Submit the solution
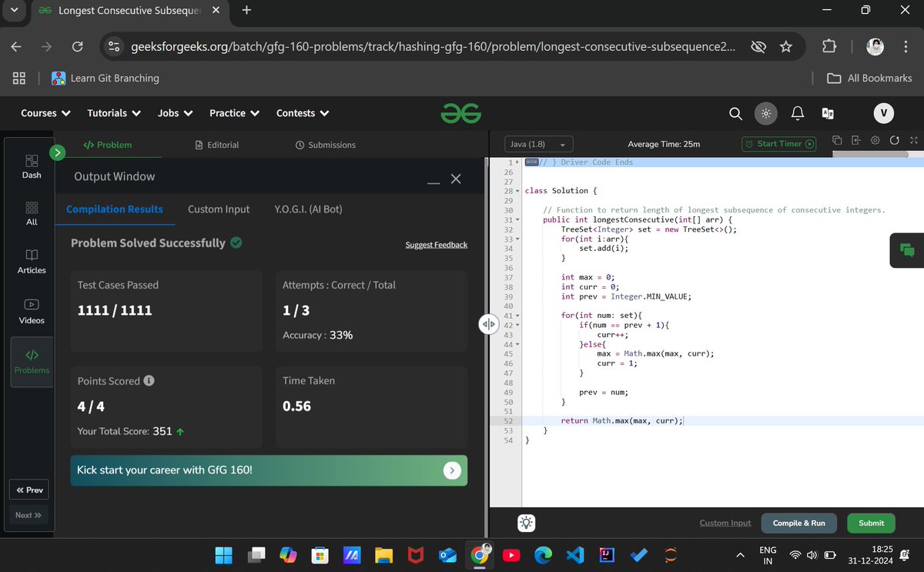924x572 pixels. [871, 523]
